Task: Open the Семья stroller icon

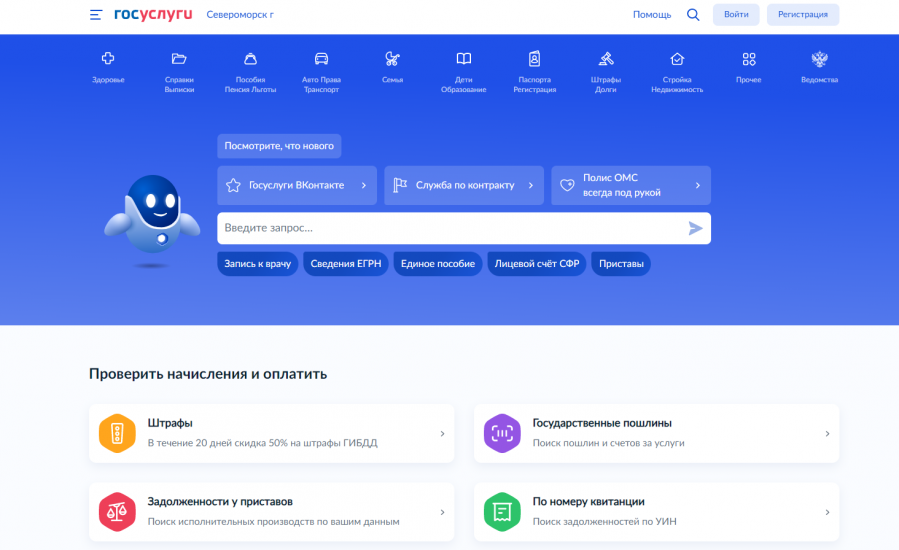Action: coord(393,58)
